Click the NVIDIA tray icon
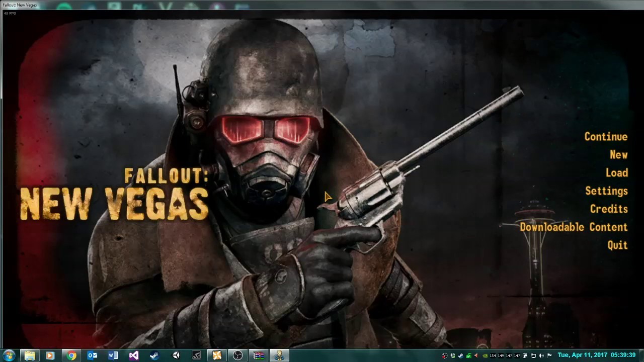644x362 pixels. [485, 355]
